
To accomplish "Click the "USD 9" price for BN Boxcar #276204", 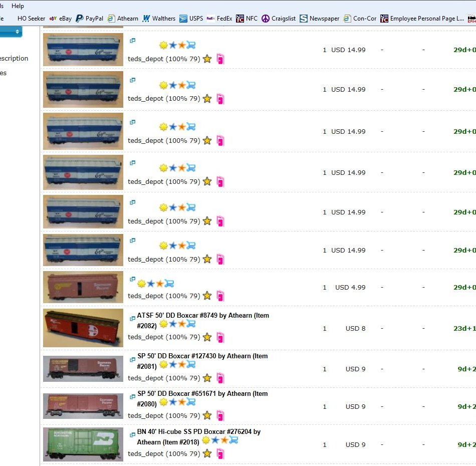I will coord(355,444).
